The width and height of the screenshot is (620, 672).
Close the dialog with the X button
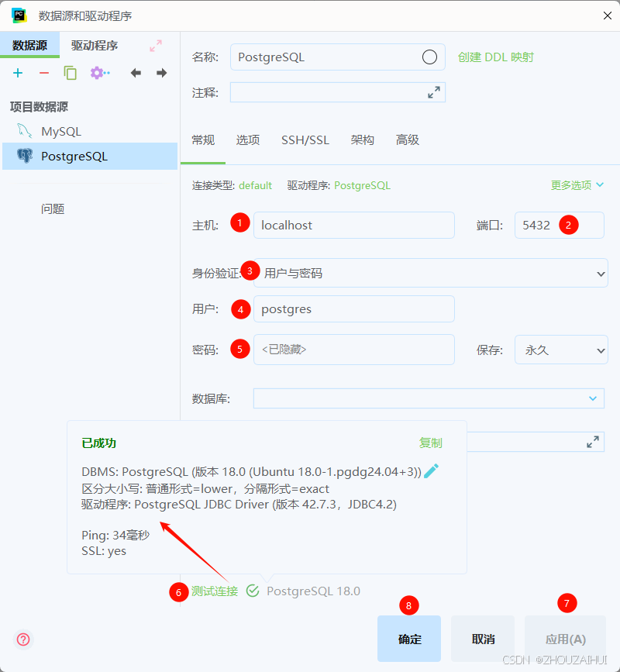(607, 16)
